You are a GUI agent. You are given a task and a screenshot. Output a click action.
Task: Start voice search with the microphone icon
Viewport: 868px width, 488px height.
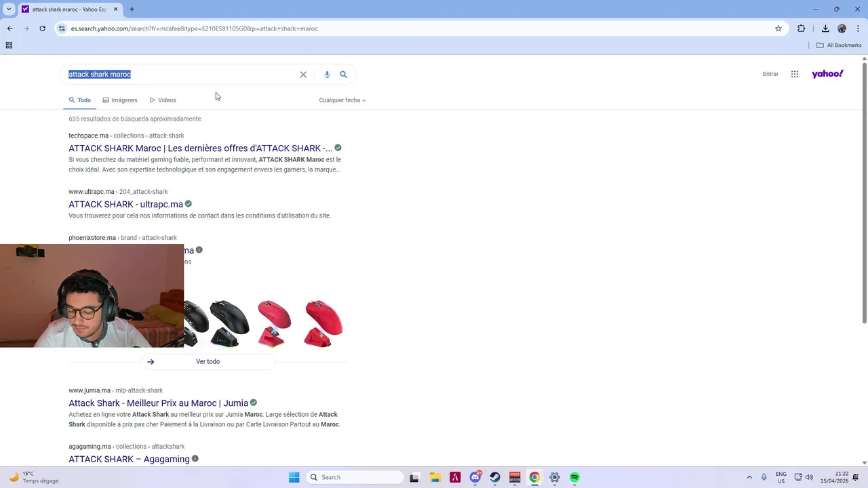tap(327, 75)
